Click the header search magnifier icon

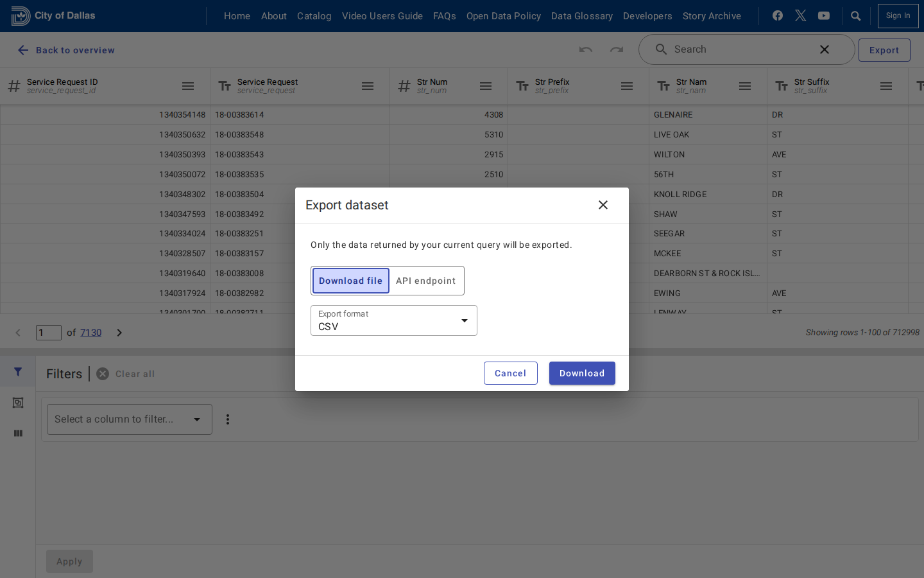click(x=856, y=16)
